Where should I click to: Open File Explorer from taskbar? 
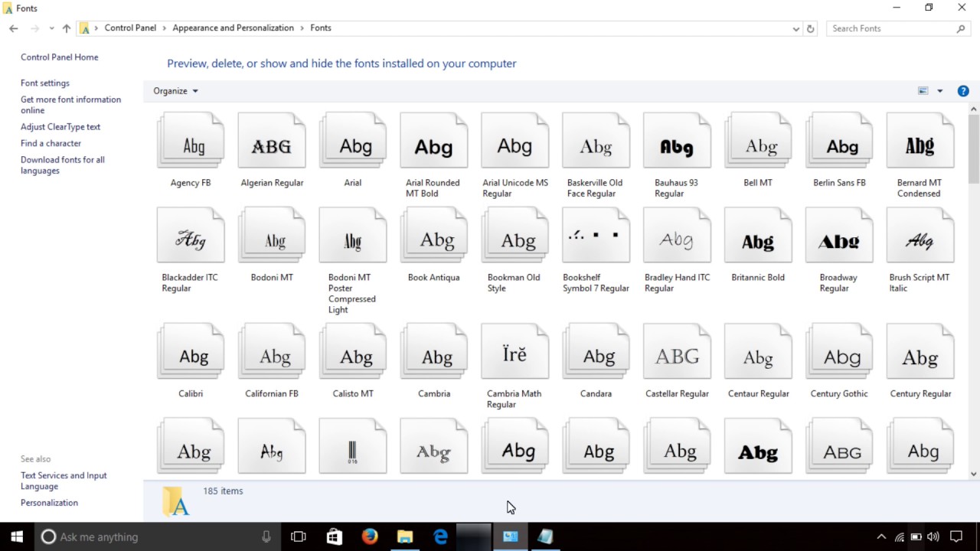click(405, 536)
